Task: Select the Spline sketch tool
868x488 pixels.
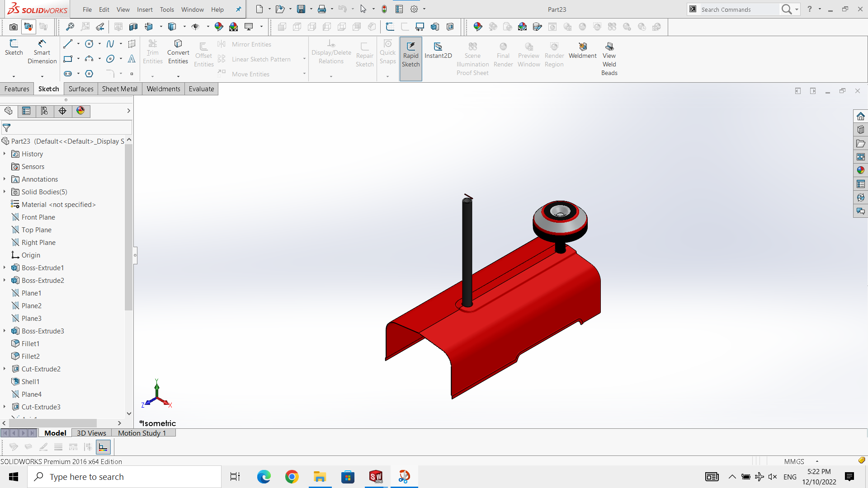Action: coord(110,44)
